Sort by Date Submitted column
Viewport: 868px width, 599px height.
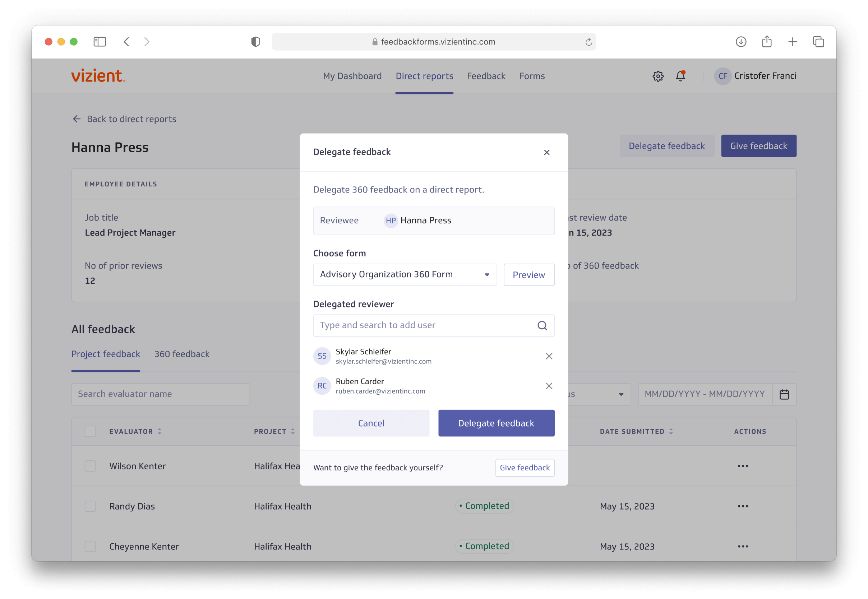671,432
